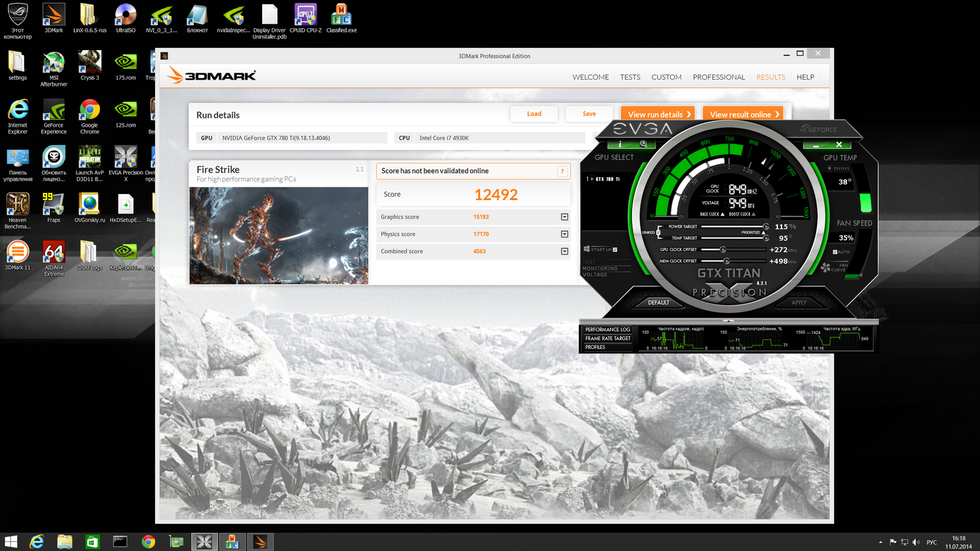Screen dimensions: 980x551
Task: Select the 125.rom file on desktop
Action: pos(126,113)
